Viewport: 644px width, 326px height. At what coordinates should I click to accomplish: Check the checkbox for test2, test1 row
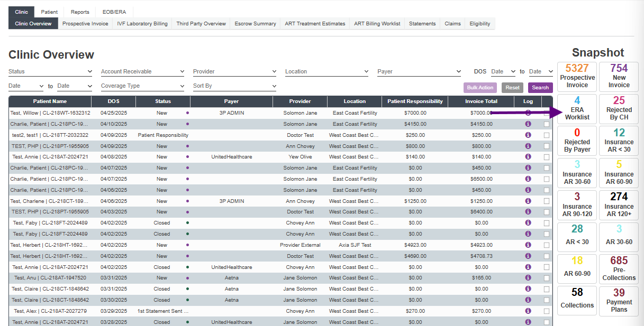click(546, 135)
